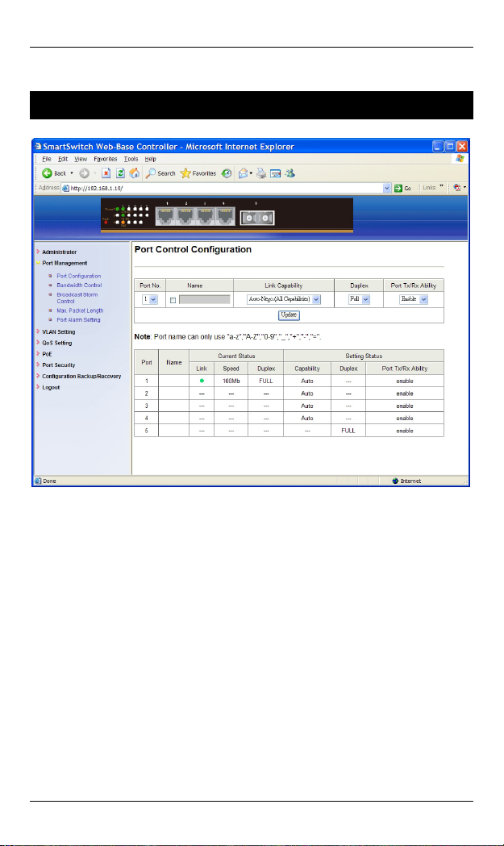
Task: Click Auto capability in port 1 row
Action: (x=307, y=381)
